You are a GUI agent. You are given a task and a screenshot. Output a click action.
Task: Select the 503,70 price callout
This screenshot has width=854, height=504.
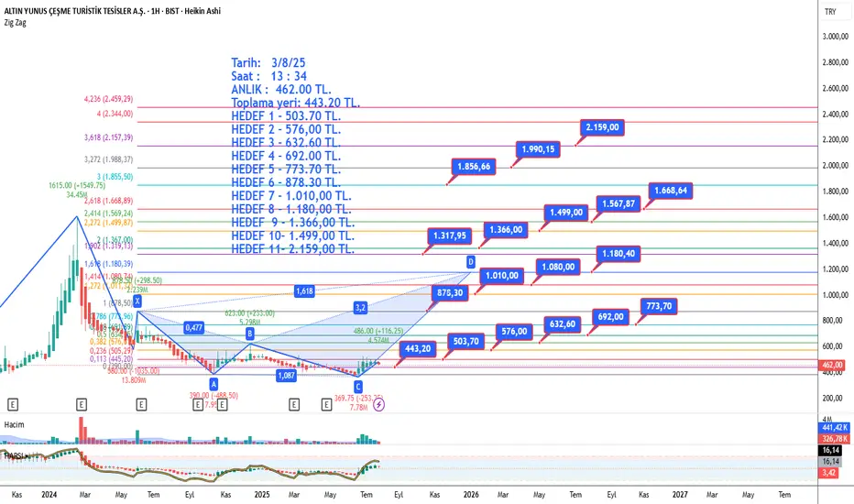pos(466,342)
